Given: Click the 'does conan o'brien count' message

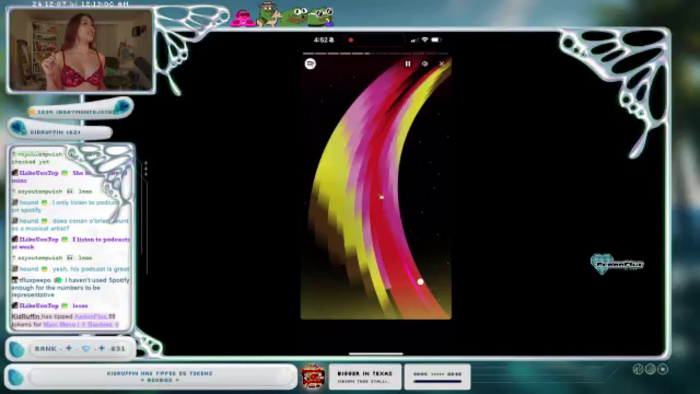Looking at the screenshot, I should pyautogui.click(x=71, y=224).
